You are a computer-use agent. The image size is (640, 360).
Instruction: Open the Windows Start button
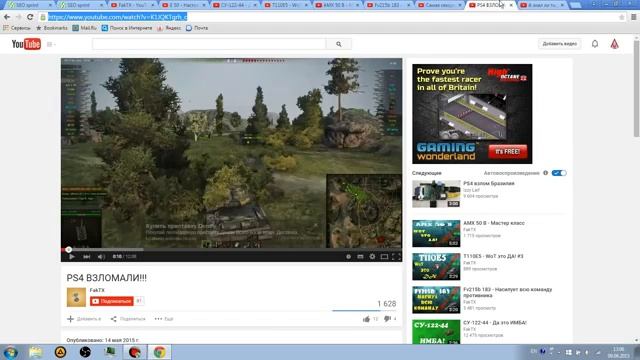coord(11,352)
